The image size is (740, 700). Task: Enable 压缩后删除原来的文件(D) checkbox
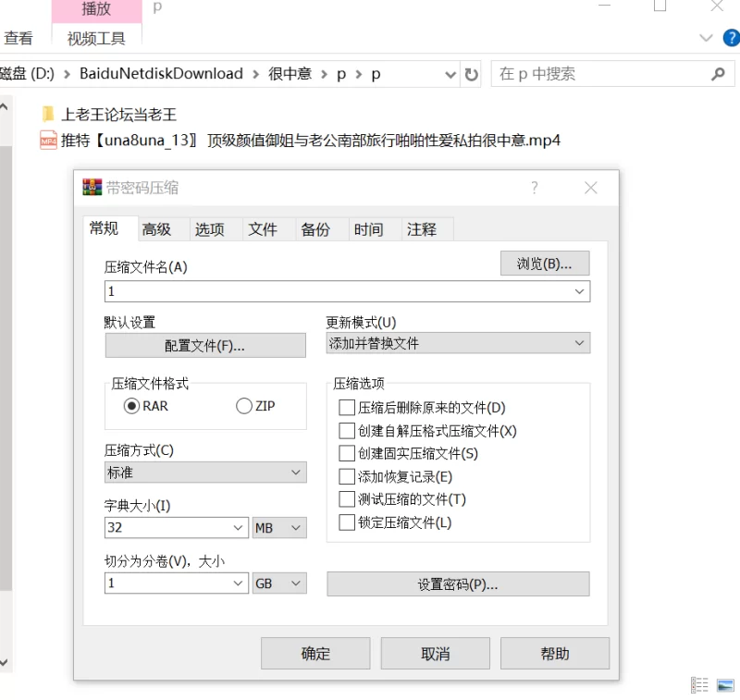click(x=347, y=408)
